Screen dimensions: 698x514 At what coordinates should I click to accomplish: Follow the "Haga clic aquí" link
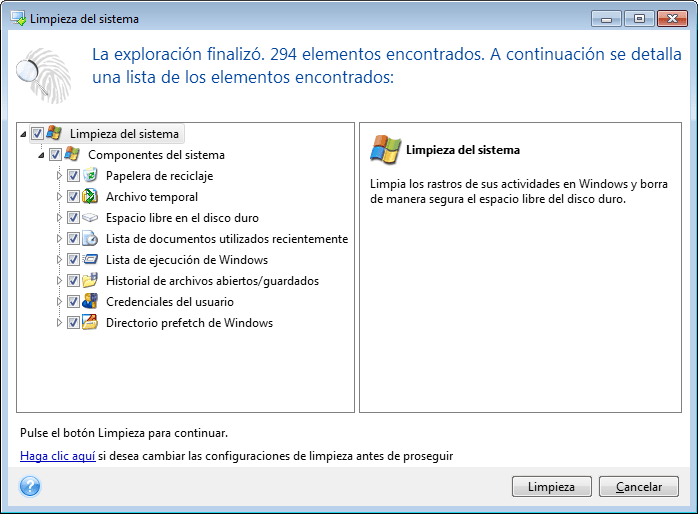pos(57,456)
